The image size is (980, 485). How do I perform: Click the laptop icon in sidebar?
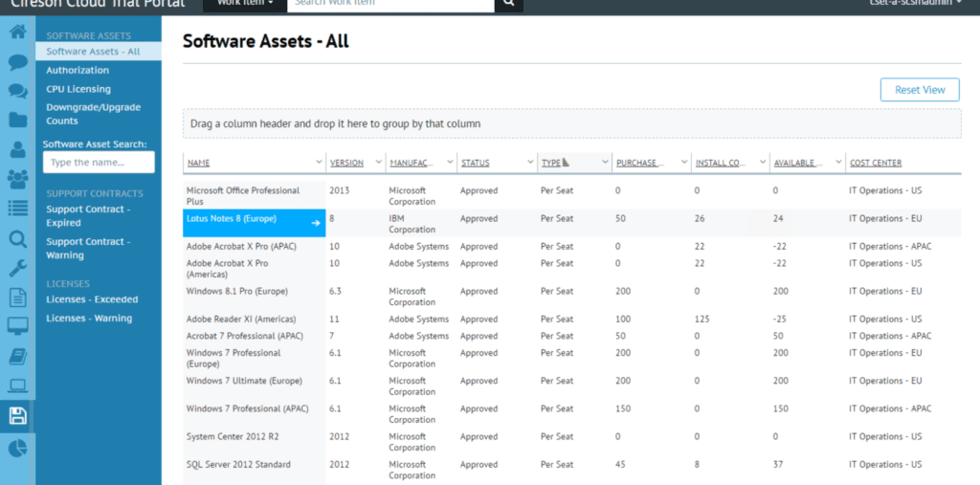(17, 386)
